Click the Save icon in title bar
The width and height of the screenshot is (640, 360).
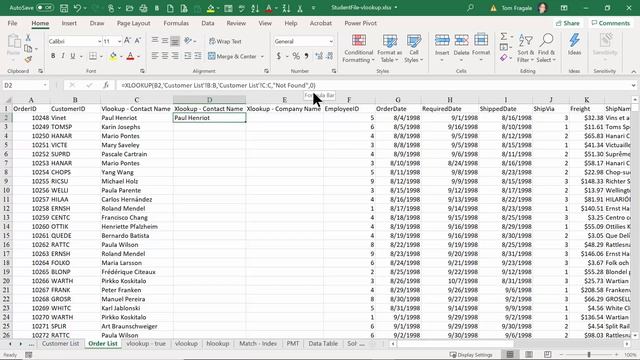coord(64,8)
